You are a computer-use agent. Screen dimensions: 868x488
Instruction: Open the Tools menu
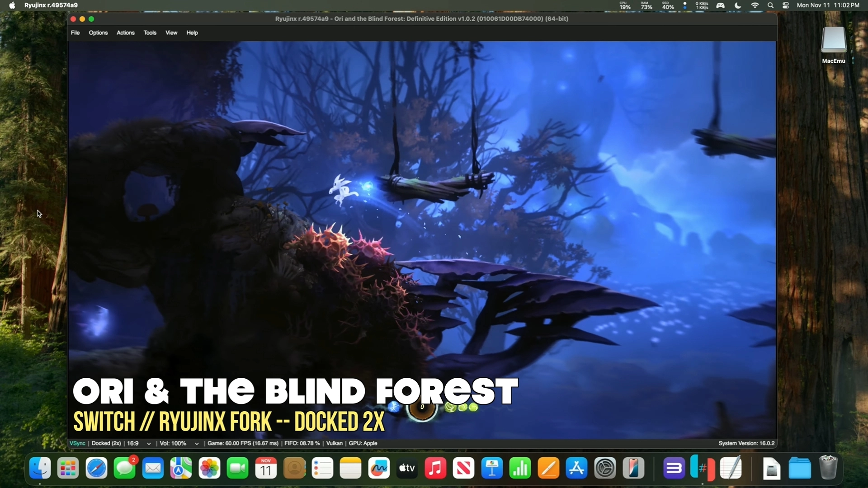pos(150,33)
